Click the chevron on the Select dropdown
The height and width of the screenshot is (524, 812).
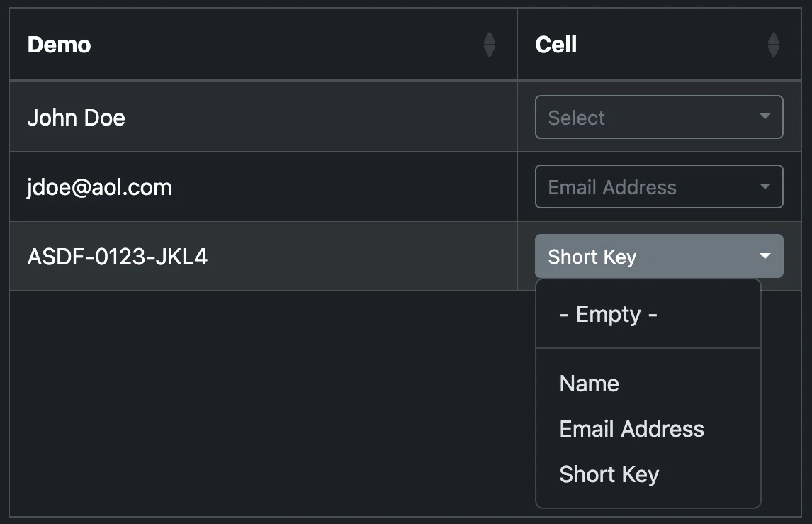pos(765,117)
